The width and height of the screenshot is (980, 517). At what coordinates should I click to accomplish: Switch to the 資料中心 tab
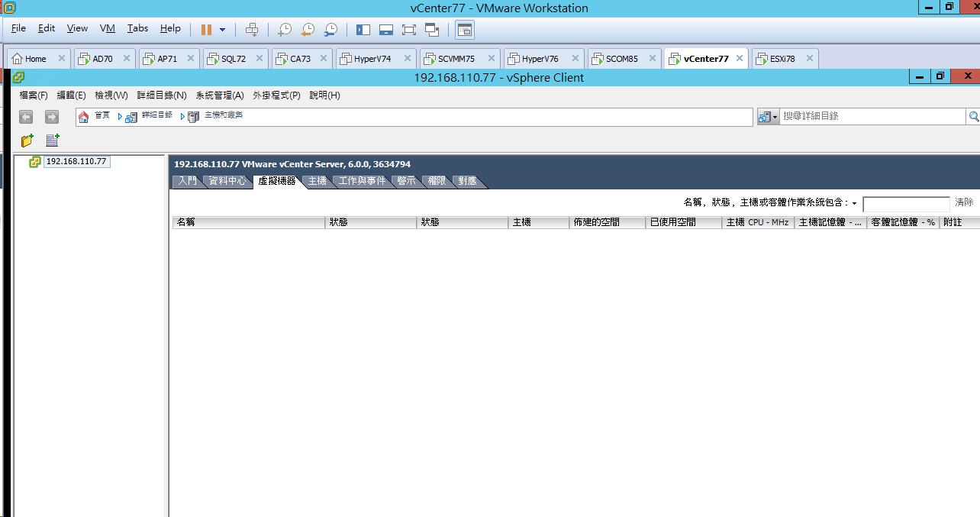click(227, 182)
